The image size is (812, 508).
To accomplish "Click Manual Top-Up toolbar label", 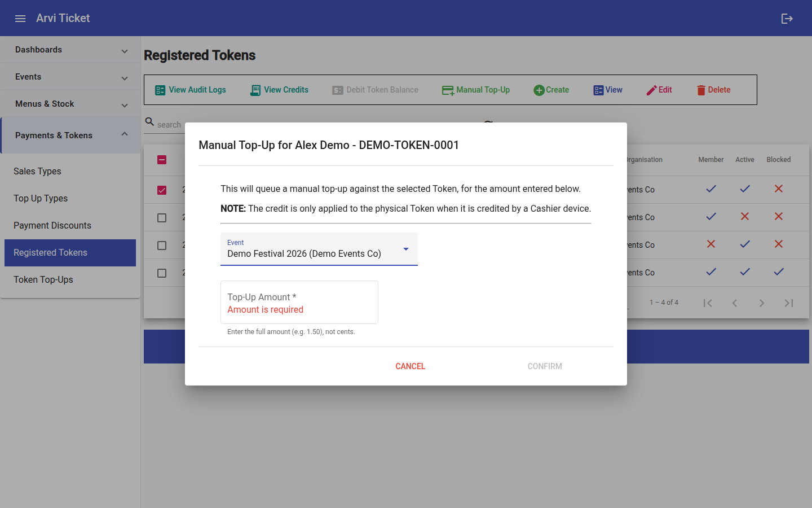I will tap(483, 90).
